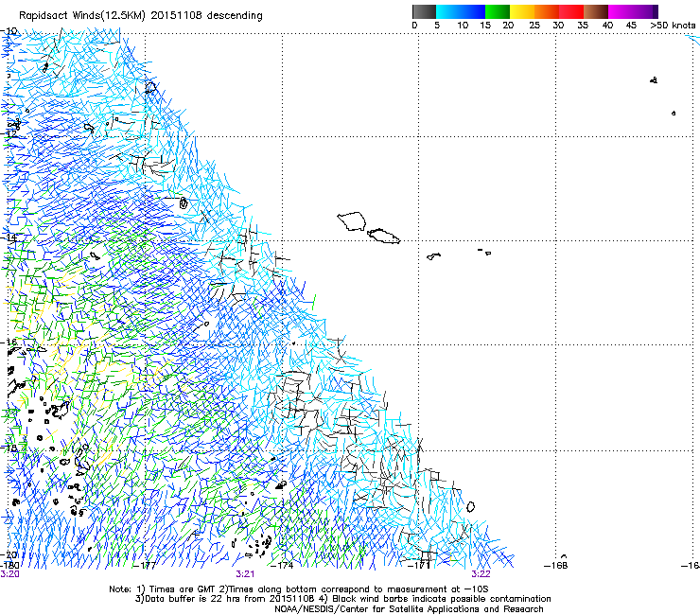This screenshot has width=700, height=615.
Task: Click the purple '3:22' time label
Action: pos(481,574)
